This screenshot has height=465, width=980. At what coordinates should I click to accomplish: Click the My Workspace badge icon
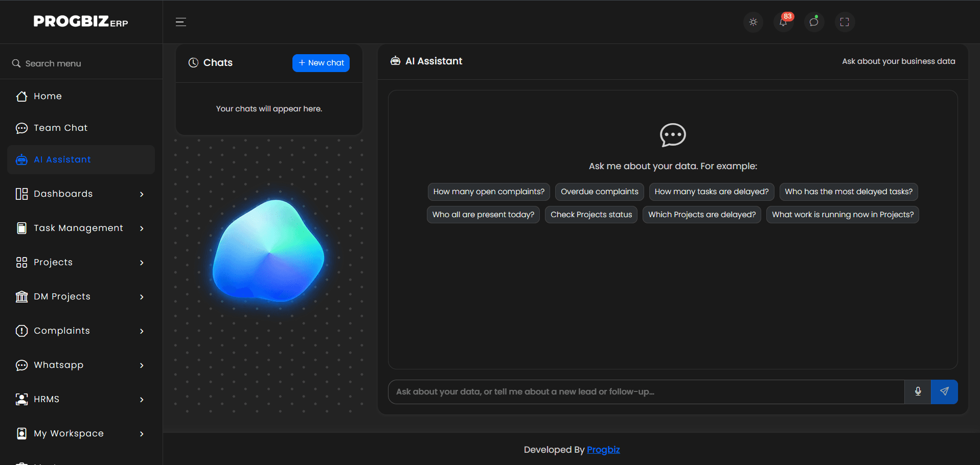(x=21, y=433)
